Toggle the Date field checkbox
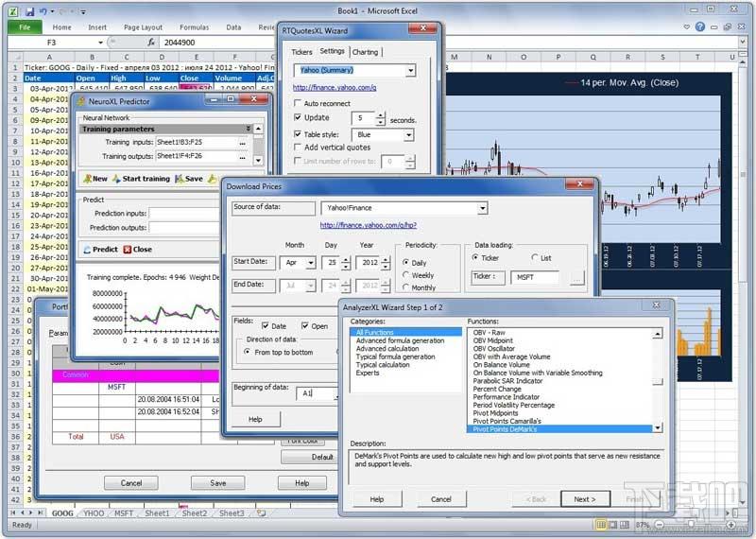This screenshot has height=539, width=756. 266,325
